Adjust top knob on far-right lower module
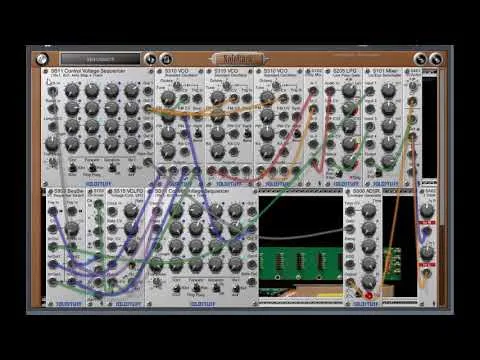This screenshot has width=480, height=360. (427, 211)
